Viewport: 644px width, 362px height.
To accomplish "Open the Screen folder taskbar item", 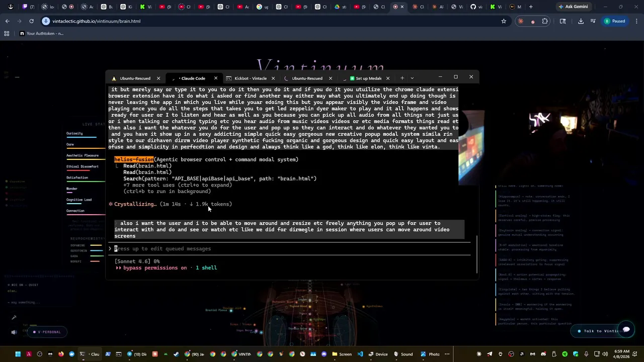I will click(342, 354).
